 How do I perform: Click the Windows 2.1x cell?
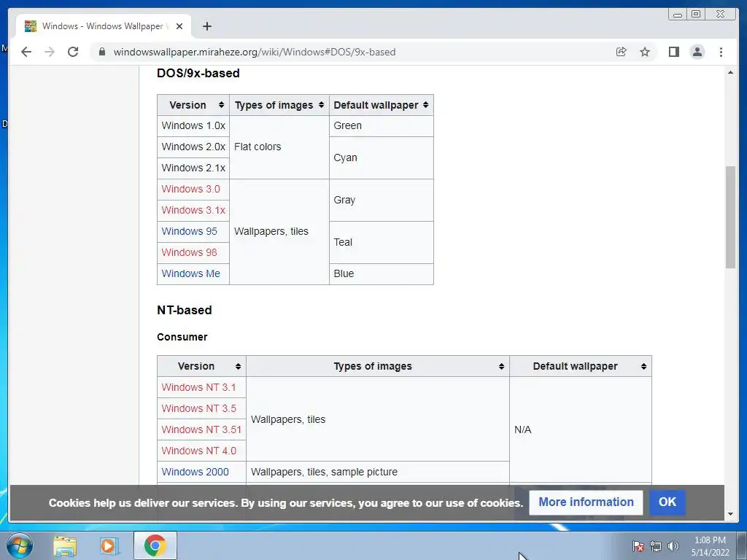tap(193, 168)
